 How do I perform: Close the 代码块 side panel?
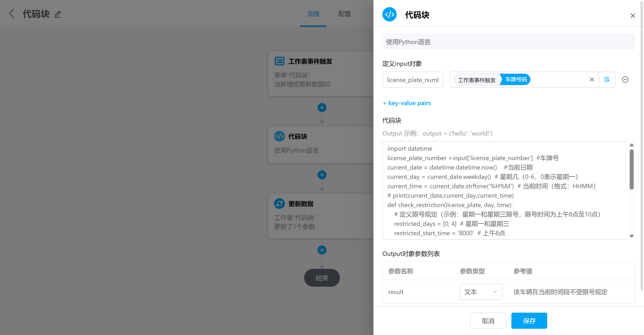pos(633,16)
